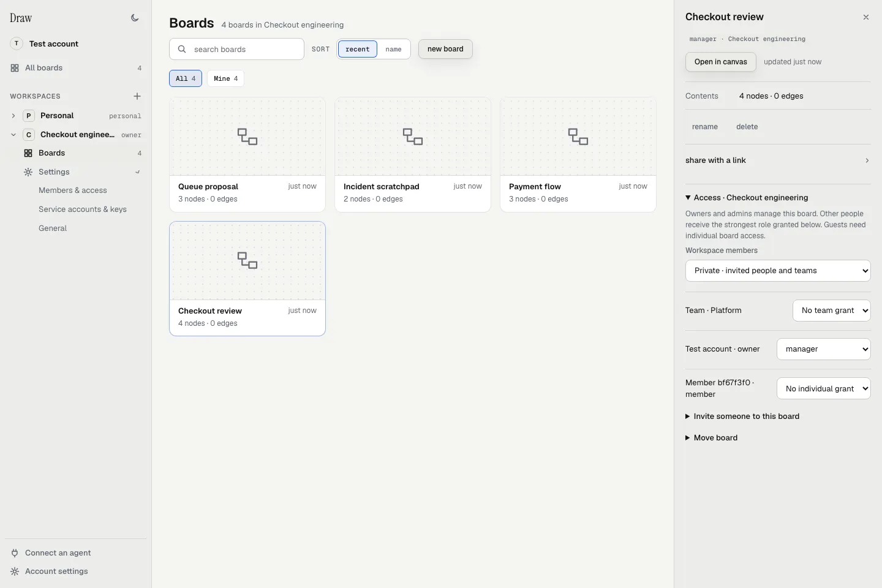Open Service accounts & keys
882x588 pixels.
point(83,209)
